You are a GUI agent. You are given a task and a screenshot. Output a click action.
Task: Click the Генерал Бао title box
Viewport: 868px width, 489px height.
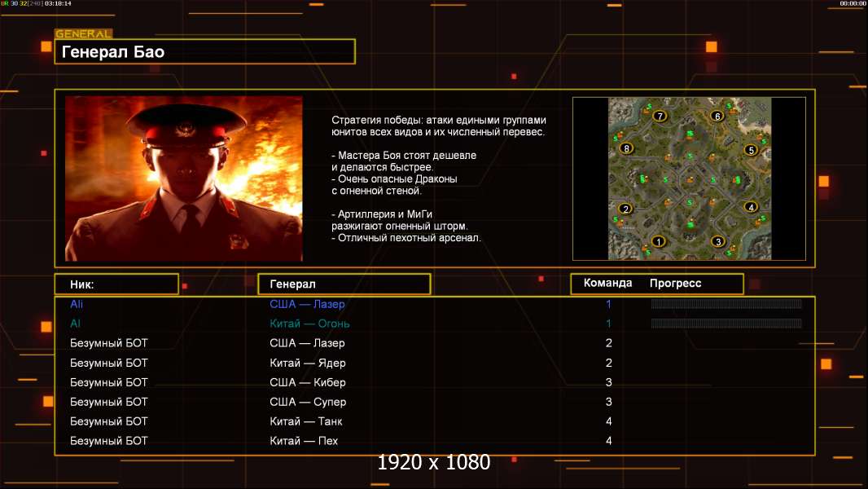205,51
